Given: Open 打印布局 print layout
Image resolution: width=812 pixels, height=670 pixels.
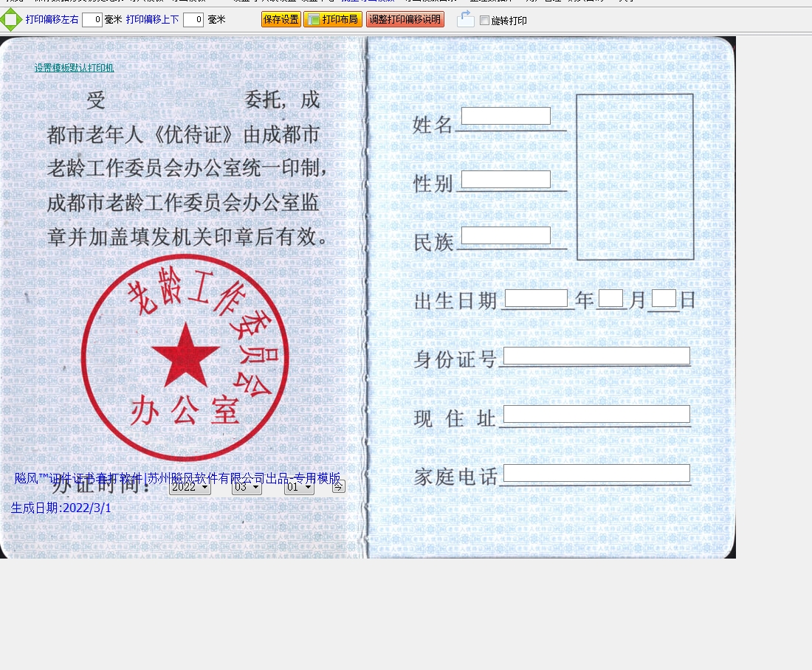Looking at the screenshot, I should point(332,20).
